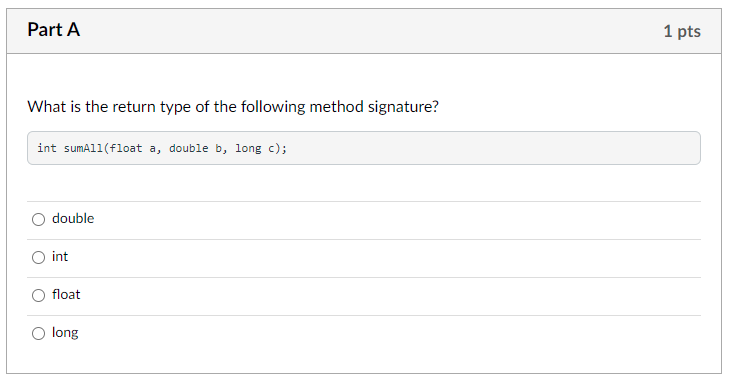The width and height of the screenshot is (729, 384).
Task: Click the word 'What' starting the question
Action: [47, 107]
